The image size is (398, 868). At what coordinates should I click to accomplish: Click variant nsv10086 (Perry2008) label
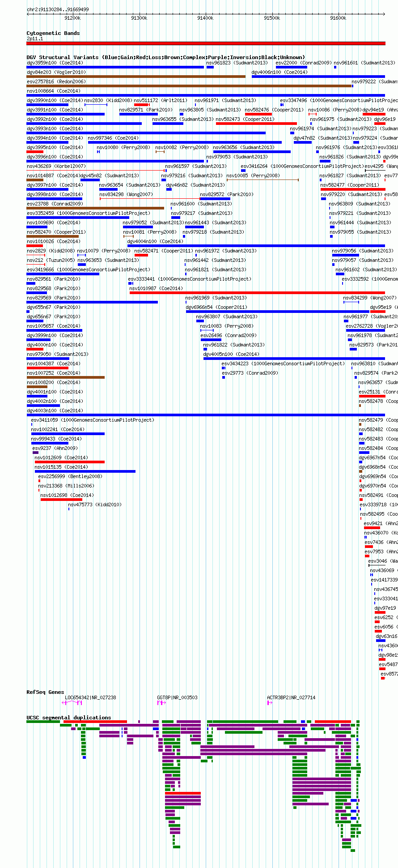point(335,110)
